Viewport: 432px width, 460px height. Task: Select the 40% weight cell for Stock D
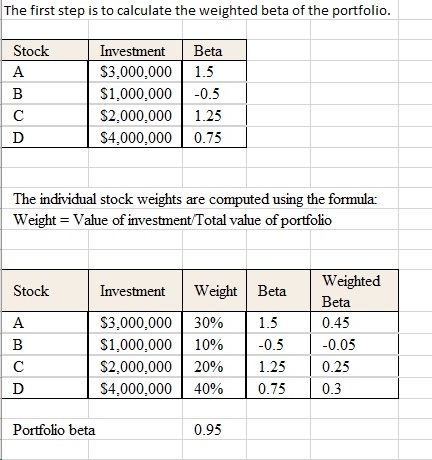[214, 388]
